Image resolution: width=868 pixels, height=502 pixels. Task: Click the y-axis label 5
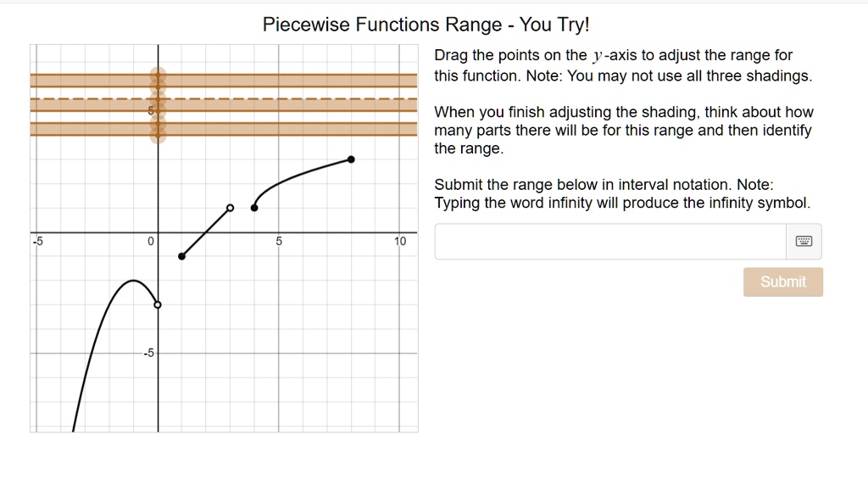click(151, 109)
